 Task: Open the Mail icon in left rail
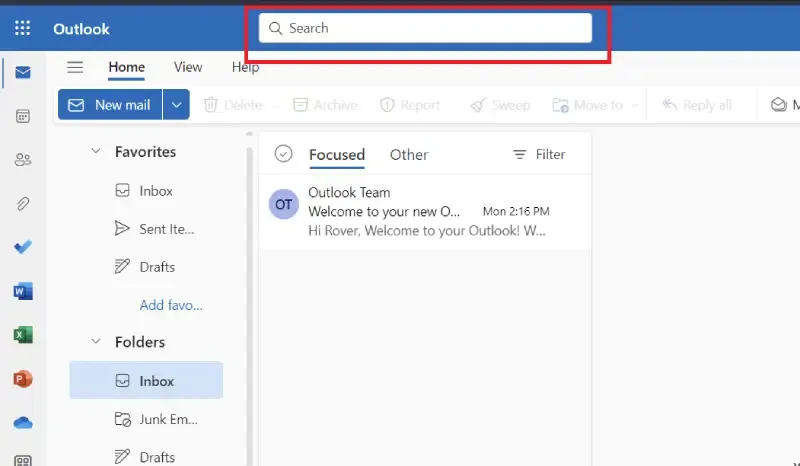[x=23, y=72]
